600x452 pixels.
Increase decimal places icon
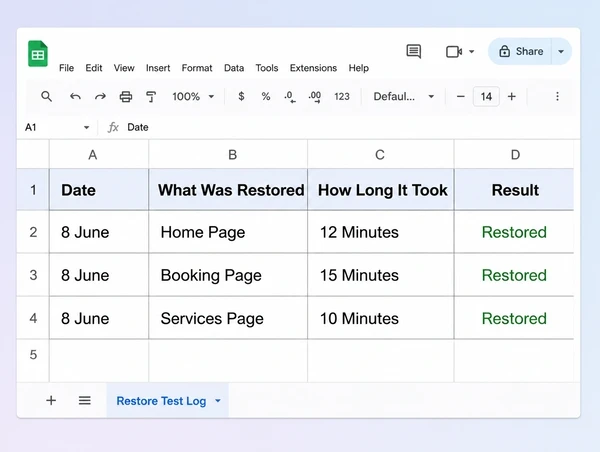pyautogui.click(x=315, y=97)
